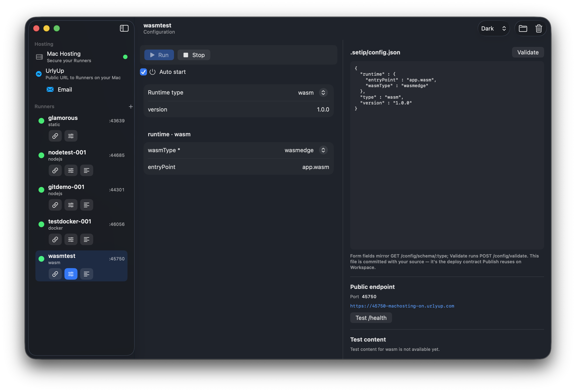Click the Hosting section label
The height and width of the screenshot is (392, 576).
pos(44,44)
